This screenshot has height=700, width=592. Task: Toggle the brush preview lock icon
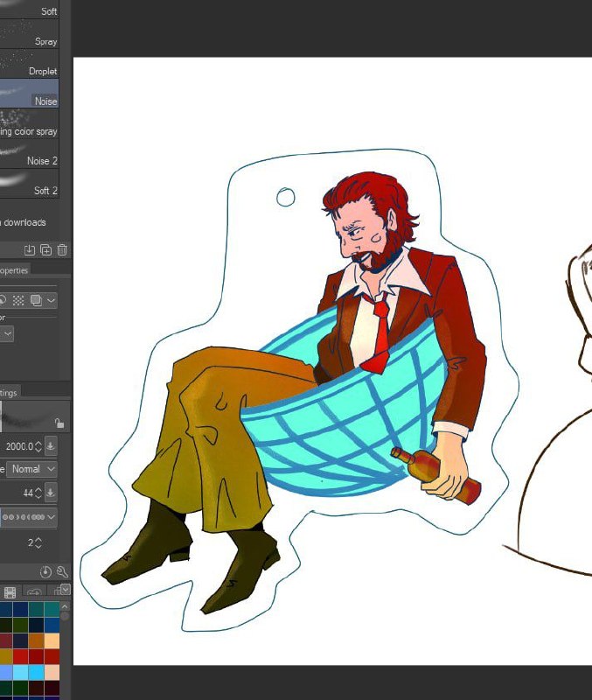(59, 423)
